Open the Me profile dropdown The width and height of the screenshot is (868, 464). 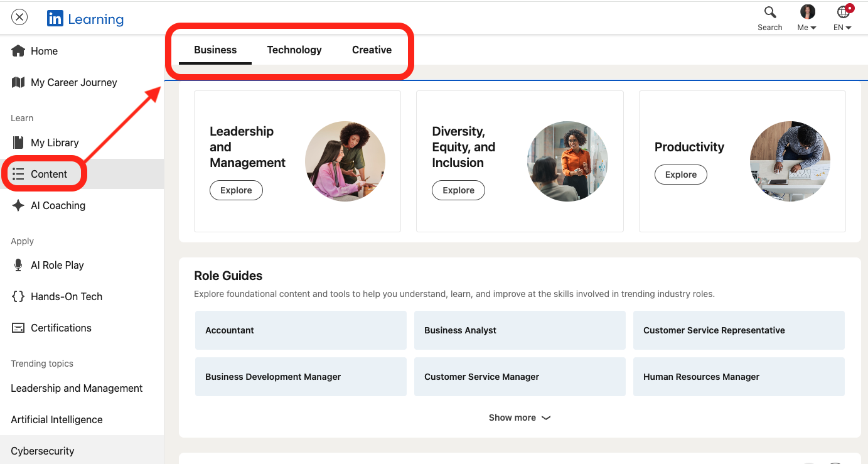[807, 19]
